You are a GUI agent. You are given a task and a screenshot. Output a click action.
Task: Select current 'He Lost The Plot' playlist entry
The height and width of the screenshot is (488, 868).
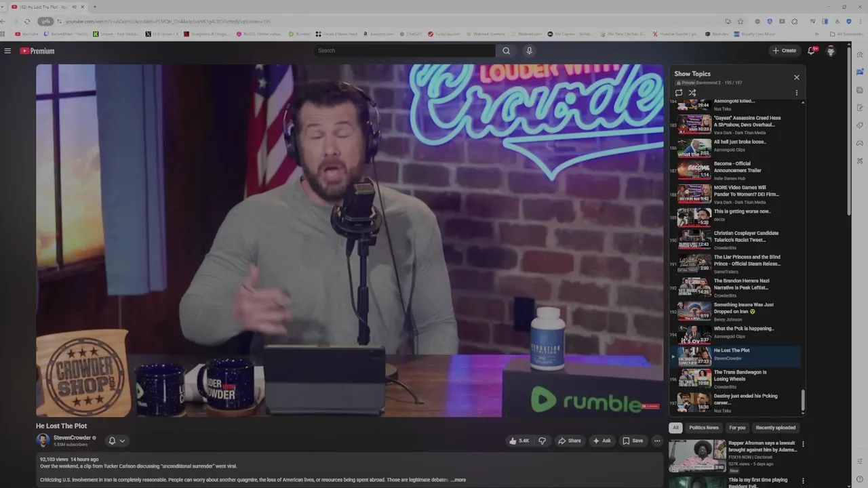[x=736, y=357]
